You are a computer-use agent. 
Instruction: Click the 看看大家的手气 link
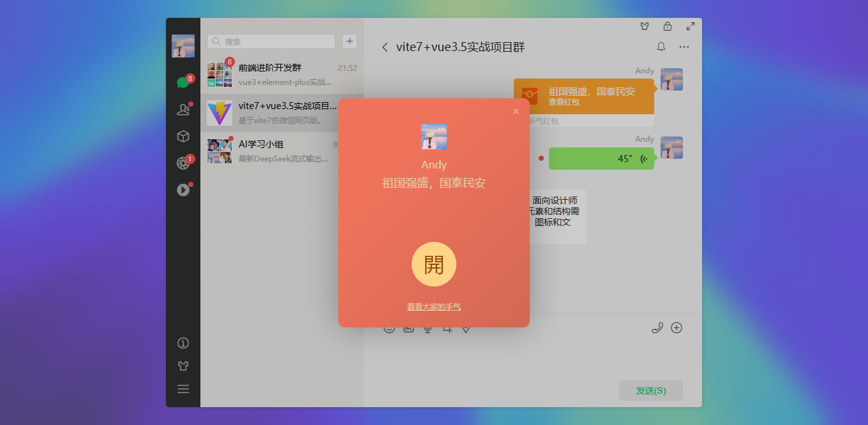434,306
